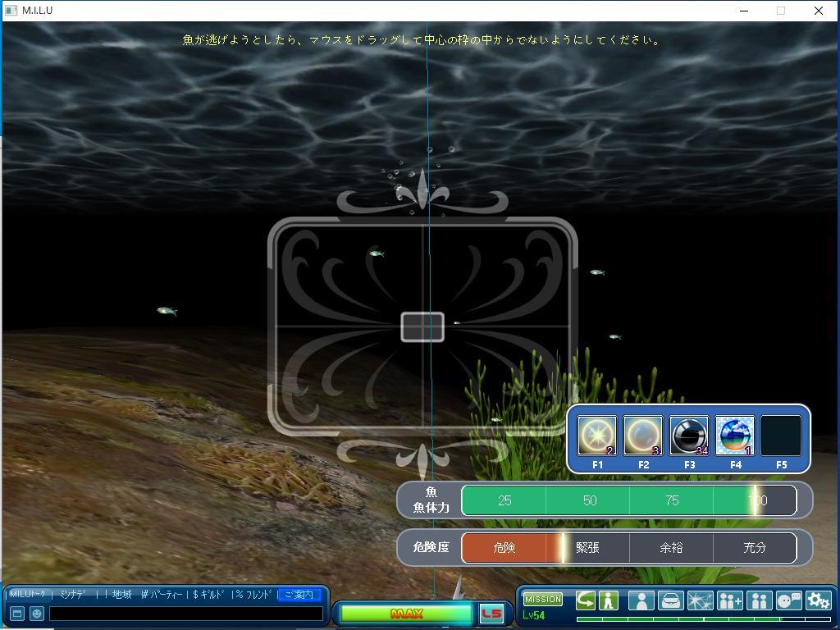Open the character profile icon
Viewport: 840px width, 630px height.
click(641, 600)
